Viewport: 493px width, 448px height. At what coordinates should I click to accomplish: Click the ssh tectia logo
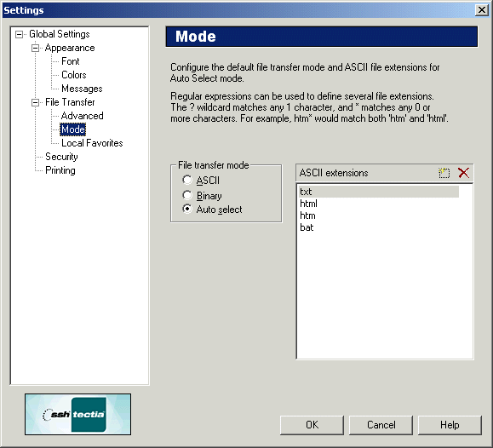point(78,414)
